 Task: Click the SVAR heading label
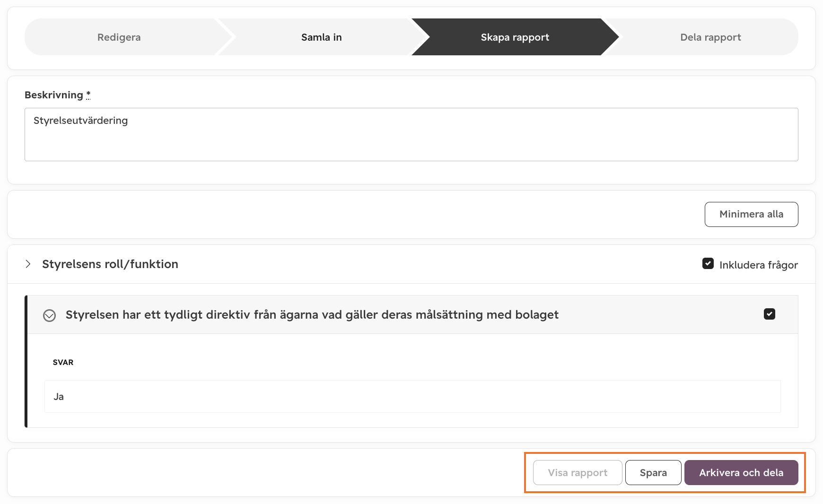[63, 363]
